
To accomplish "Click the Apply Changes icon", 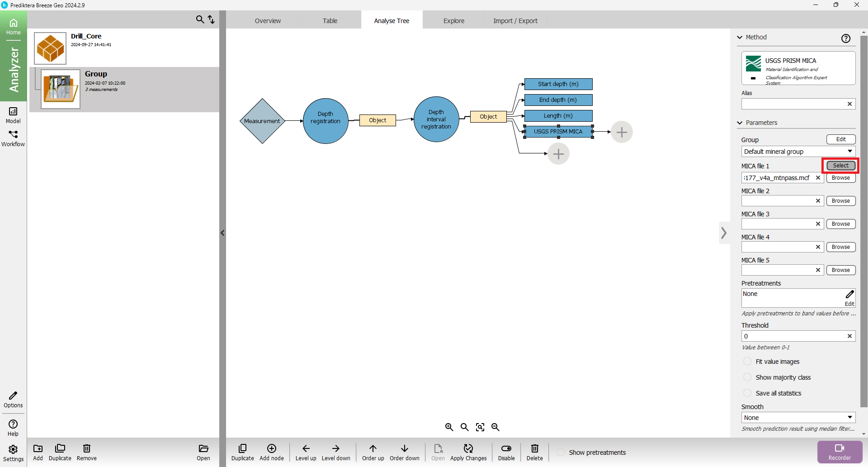I will (468, 449).
